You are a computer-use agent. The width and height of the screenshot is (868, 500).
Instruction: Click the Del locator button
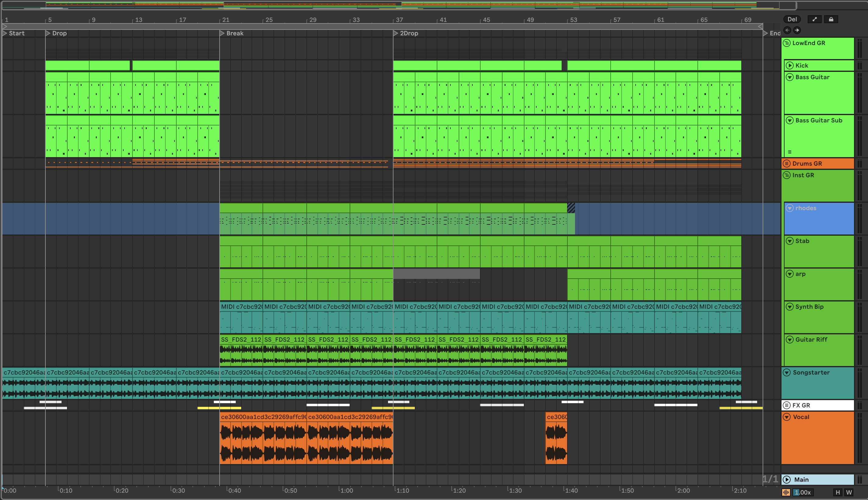click(x=792, y=19)
